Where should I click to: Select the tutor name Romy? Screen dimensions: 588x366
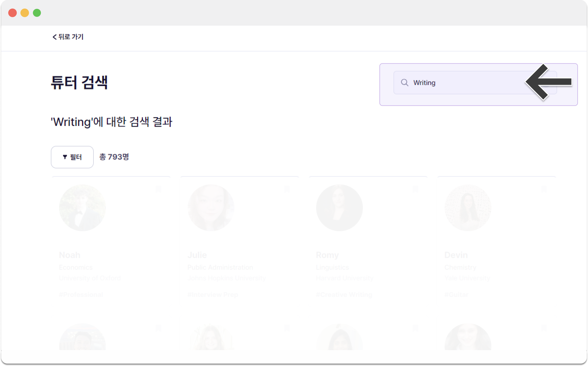327,255
